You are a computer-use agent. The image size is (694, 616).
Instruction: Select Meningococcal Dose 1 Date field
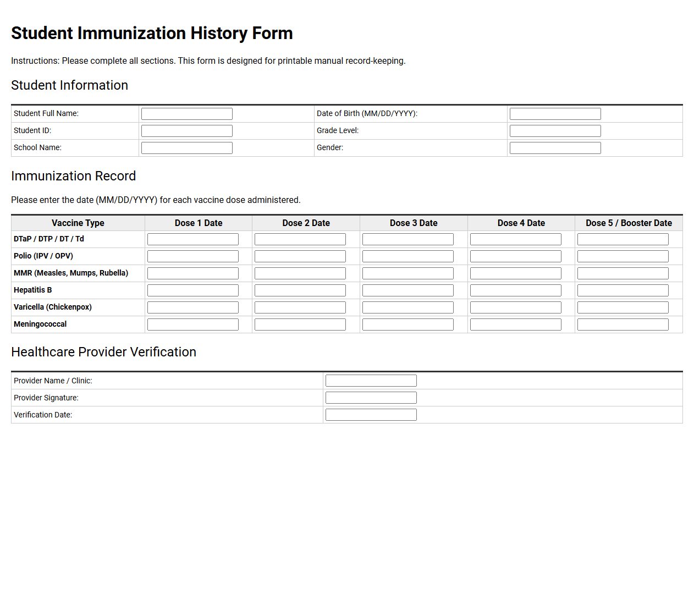[193, 324]
